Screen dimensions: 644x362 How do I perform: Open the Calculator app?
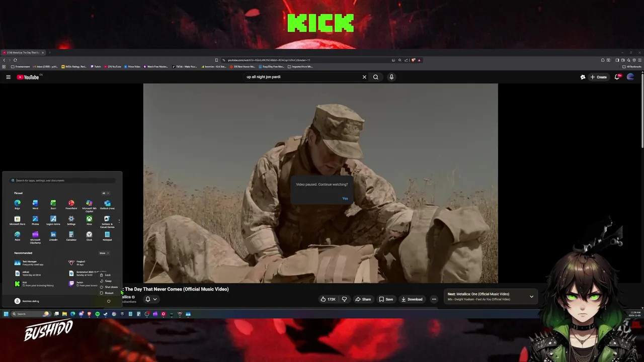pyautogui.click(x=71, y=236)
